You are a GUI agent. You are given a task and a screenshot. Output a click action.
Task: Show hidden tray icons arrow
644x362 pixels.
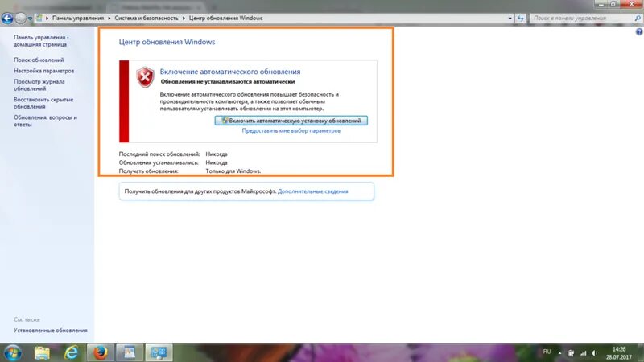click(x=559, y=353)
